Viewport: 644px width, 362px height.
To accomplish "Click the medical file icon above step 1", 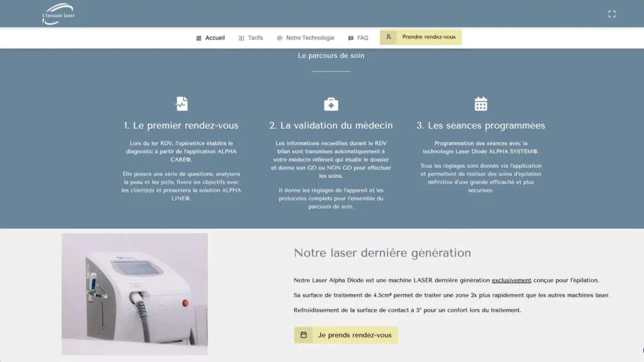I will [x=182, y=104].
